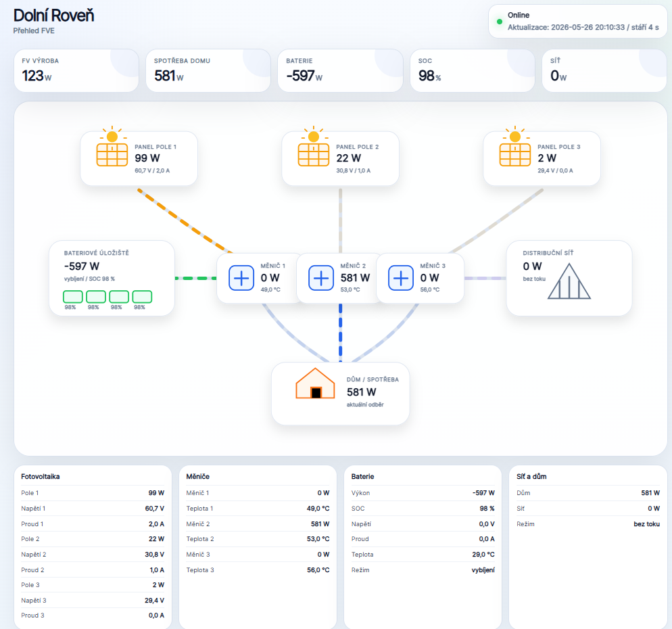Select the Teplota 2 row value 53,0 °C
This screenshot has height=629, width=672.
tap(318, 539)
